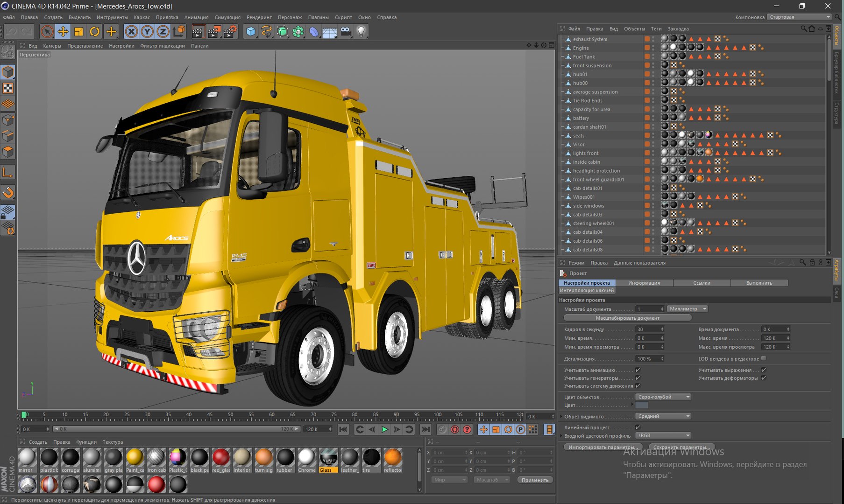Open the Рендеринг menu

pos(259,17)
